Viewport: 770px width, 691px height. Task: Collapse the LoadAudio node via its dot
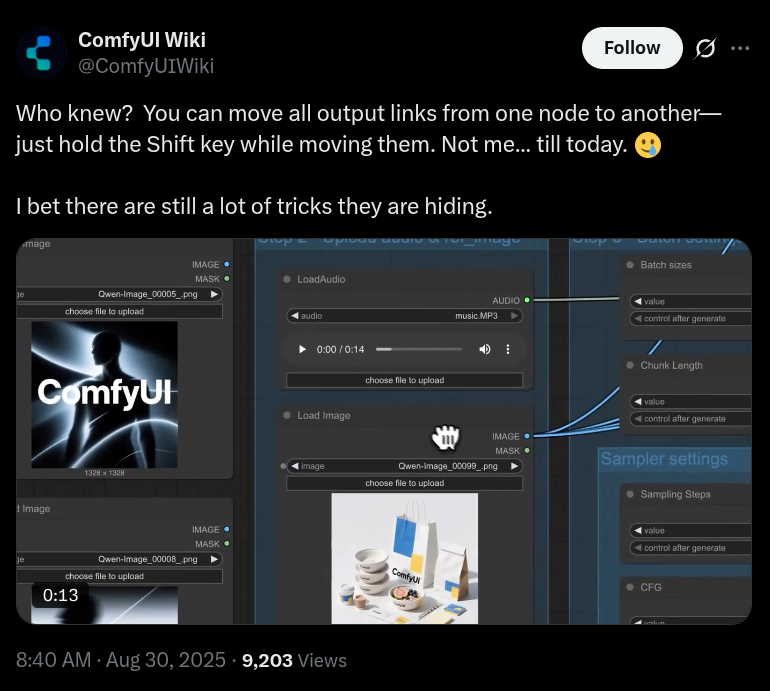click(x=287, y=279)
